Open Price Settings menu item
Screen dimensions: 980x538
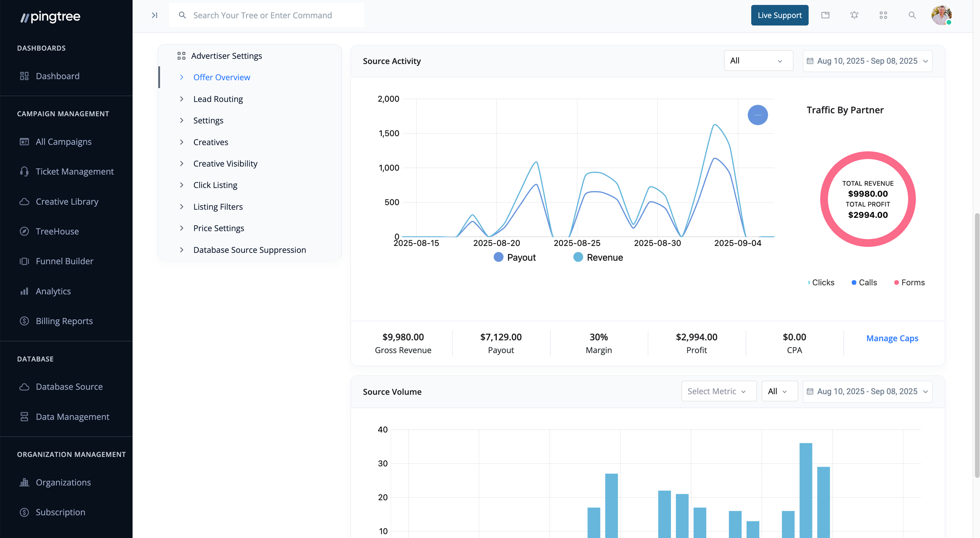[x=219, y=228]
